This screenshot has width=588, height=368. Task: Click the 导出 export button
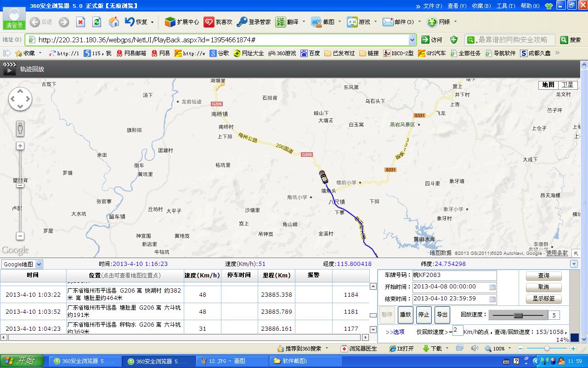[x=442, y=315]
